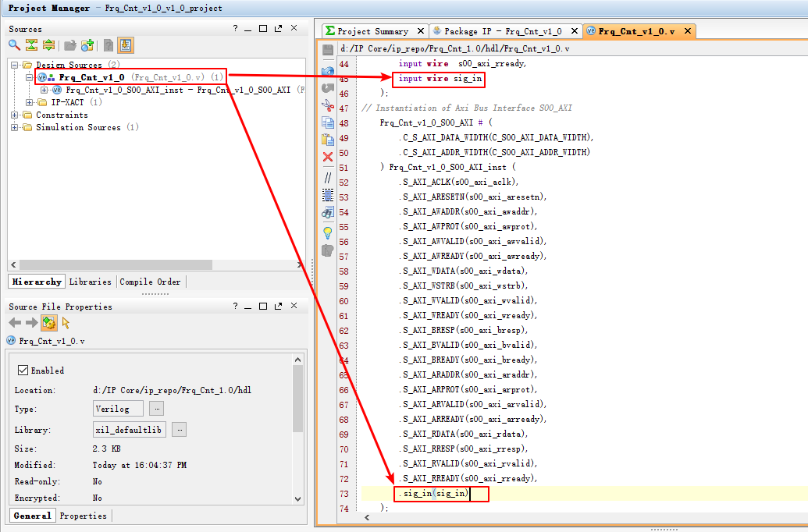Viewport: 808px width, 532px height.
Task: Click the Sources panel horizontal scrollbar thumb
Action: click(x=116, y=264)
